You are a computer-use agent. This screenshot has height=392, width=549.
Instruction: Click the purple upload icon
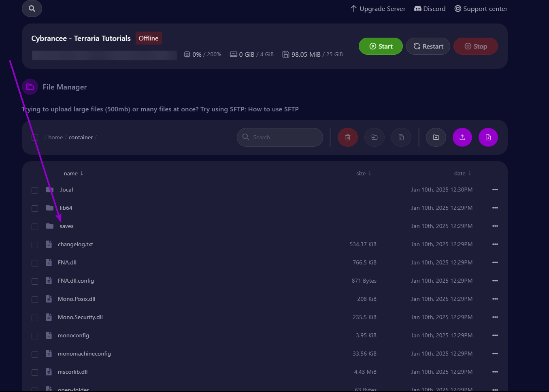coord(462,137)
